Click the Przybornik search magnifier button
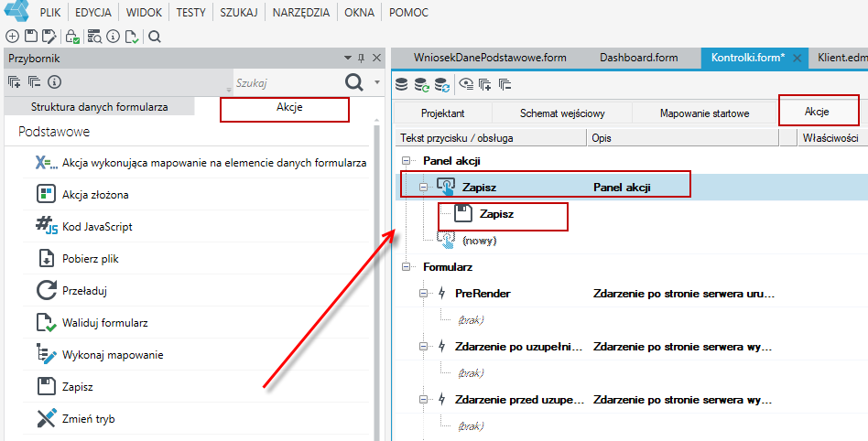Screen dimensions: 868x441 click(354, 82)
